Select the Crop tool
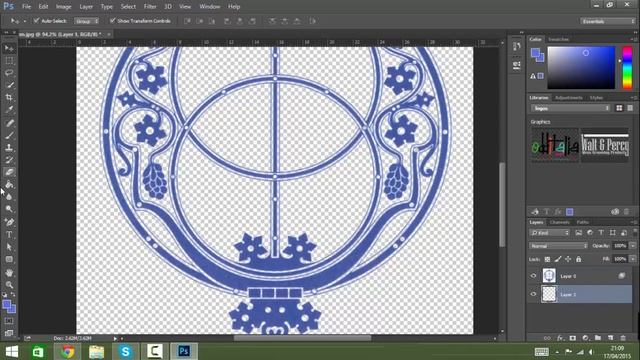 coord(9,98)
